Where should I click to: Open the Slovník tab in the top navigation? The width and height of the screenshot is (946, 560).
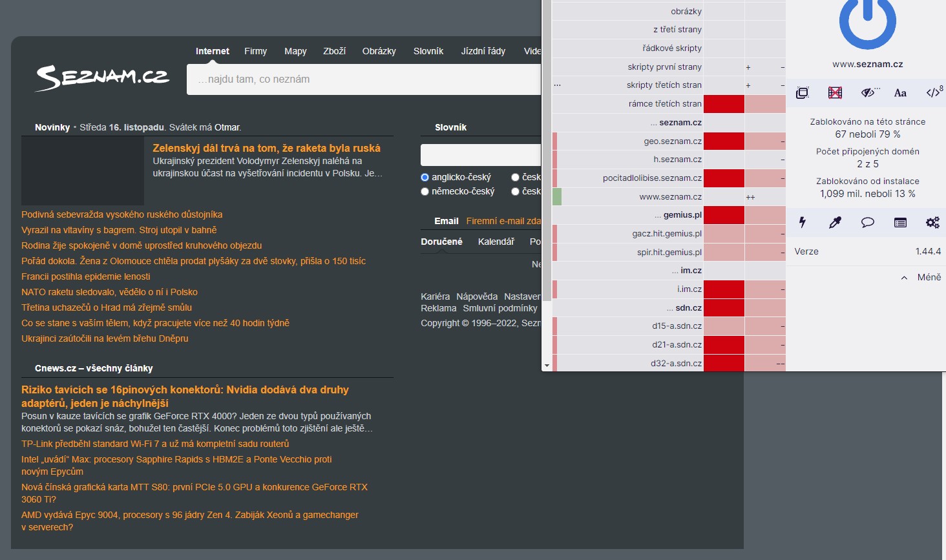[x=428, y=51]
